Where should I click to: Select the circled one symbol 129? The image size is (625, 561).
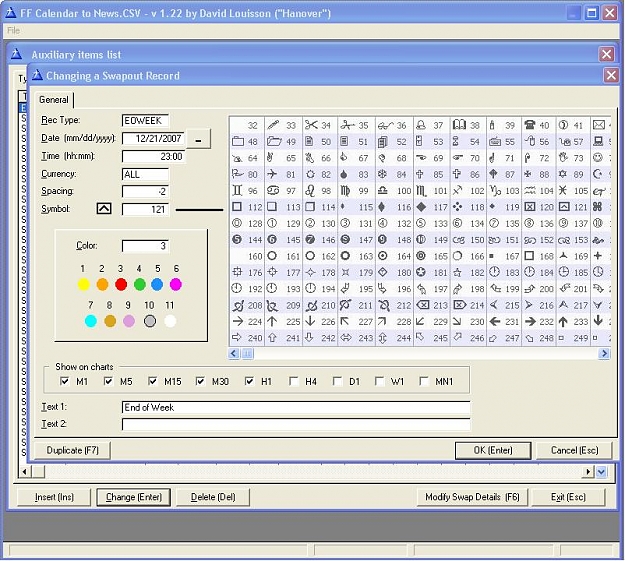tap(272, 223)
